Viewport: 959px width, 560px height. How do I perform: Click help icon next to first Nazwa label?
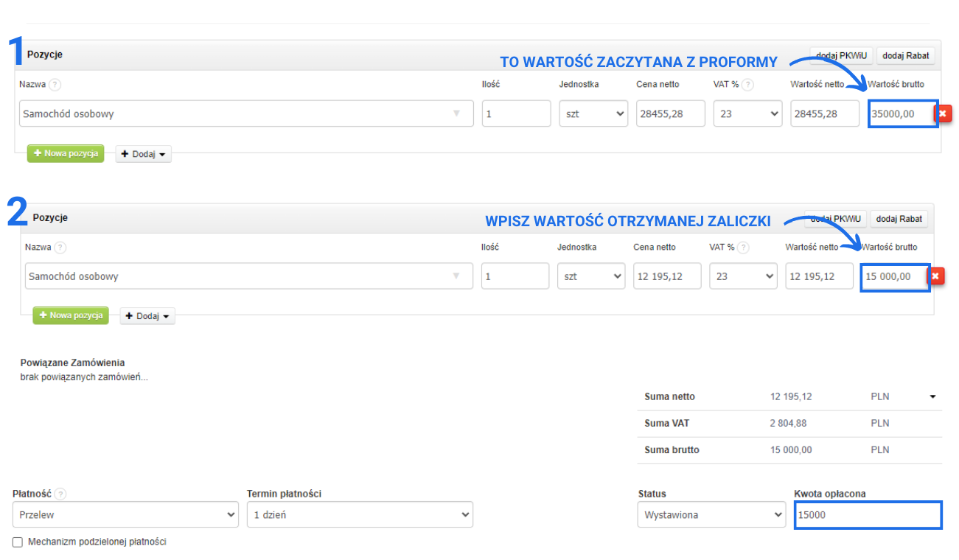(x=55, y=85)
